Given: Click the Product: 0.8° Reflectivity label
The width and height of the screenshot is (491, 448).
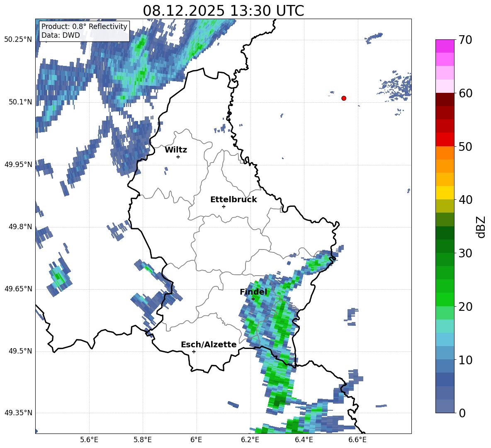Looking at the screenshot, I should 84,27.
